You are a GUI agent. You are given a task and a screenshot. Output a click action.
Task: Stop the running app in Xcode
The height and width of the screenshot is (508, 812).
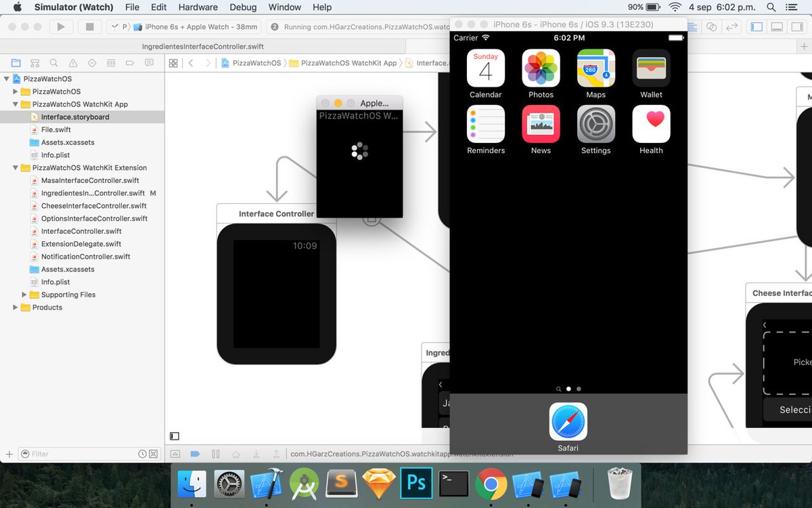[x=89, y=27]
